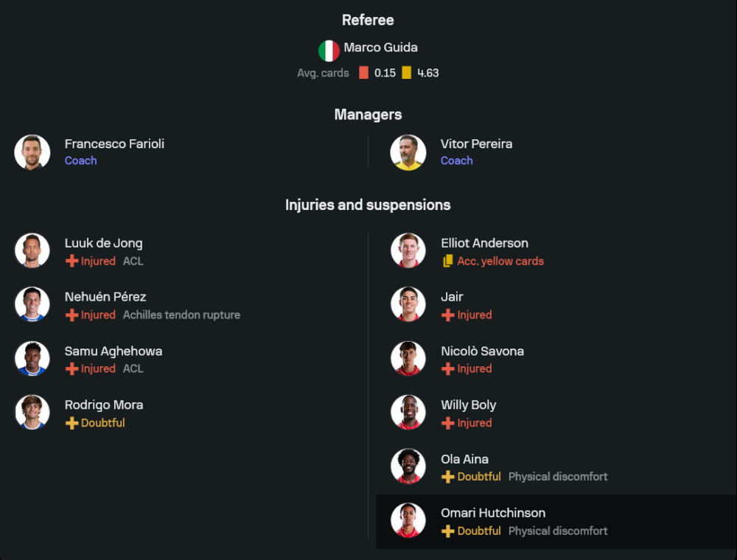Open Samu Aghehowa's player photo
The width and height of the screenshot is (737, 560).
point(32,359)
